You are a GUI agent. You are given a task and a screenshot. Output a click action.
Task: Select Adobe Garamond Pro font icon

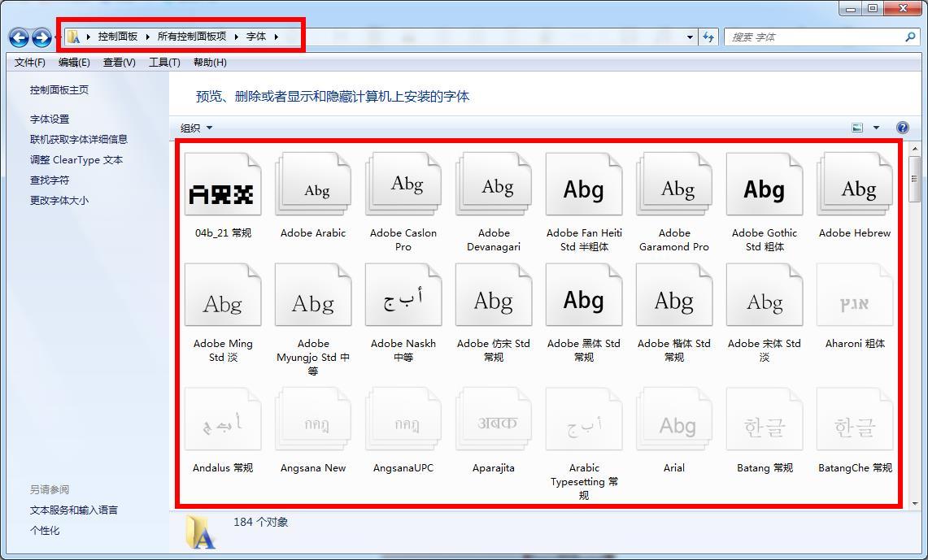click(674, 184)
